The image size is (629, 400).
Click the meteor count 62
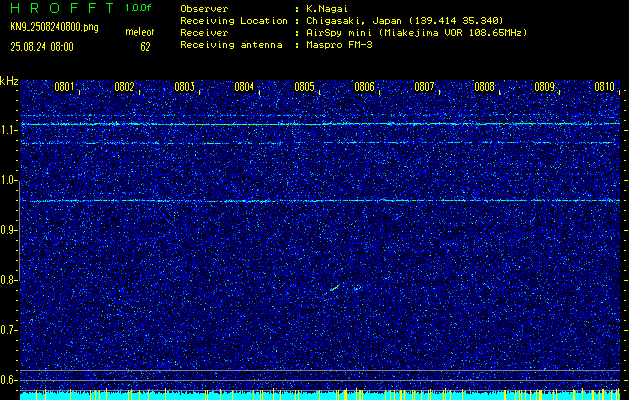[145, 47]
